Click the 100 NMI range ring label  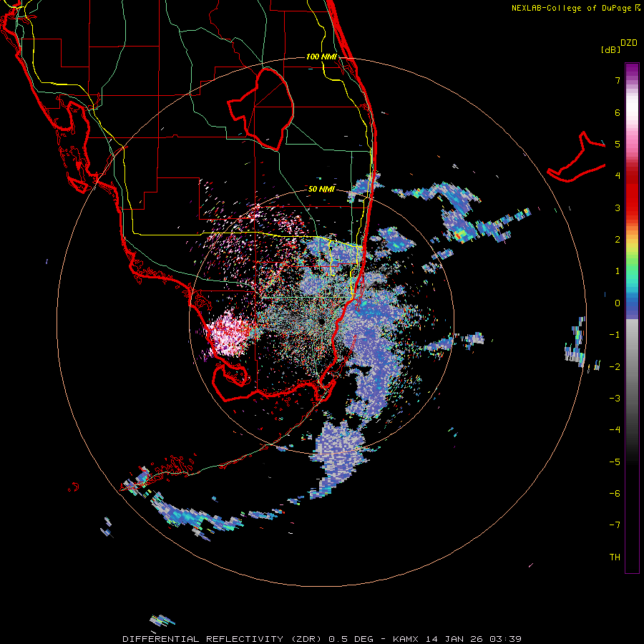[x=321, y=57]
